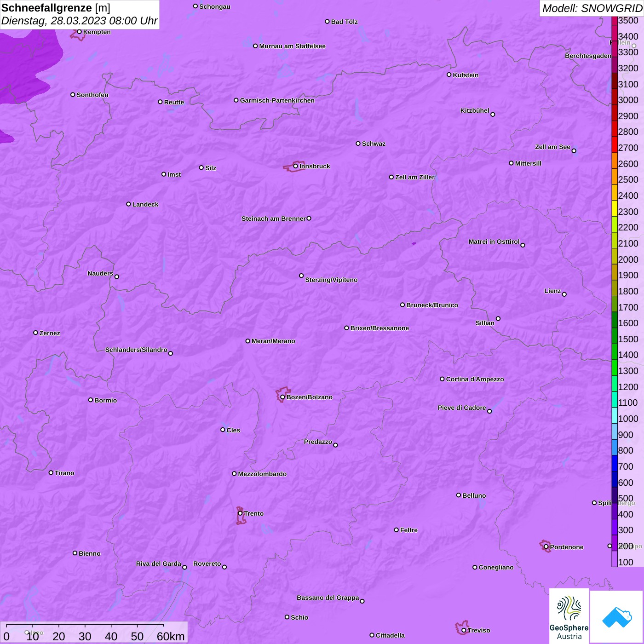Click the Cittadella label
The width and height of the screenshot is (644, 644).
(390, 635)
